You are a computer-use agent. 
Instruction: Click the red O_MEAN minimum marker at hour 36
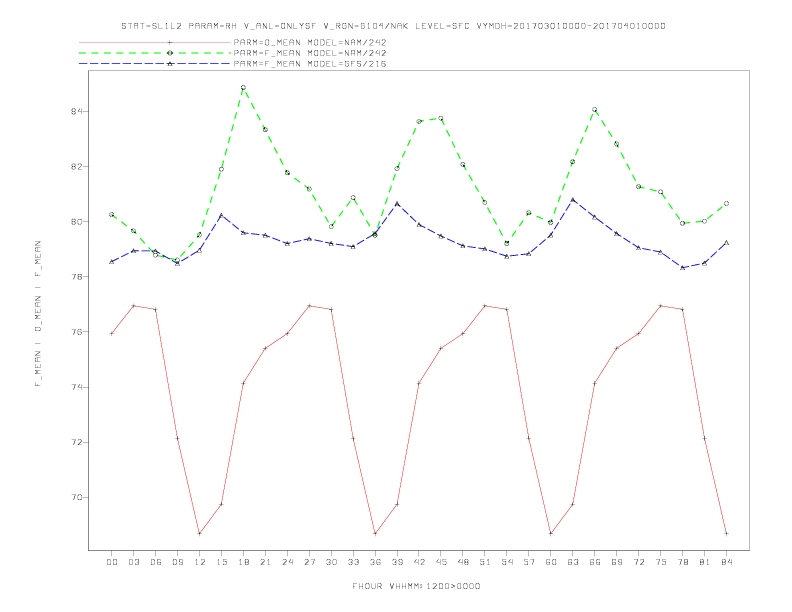click(375, 533)
